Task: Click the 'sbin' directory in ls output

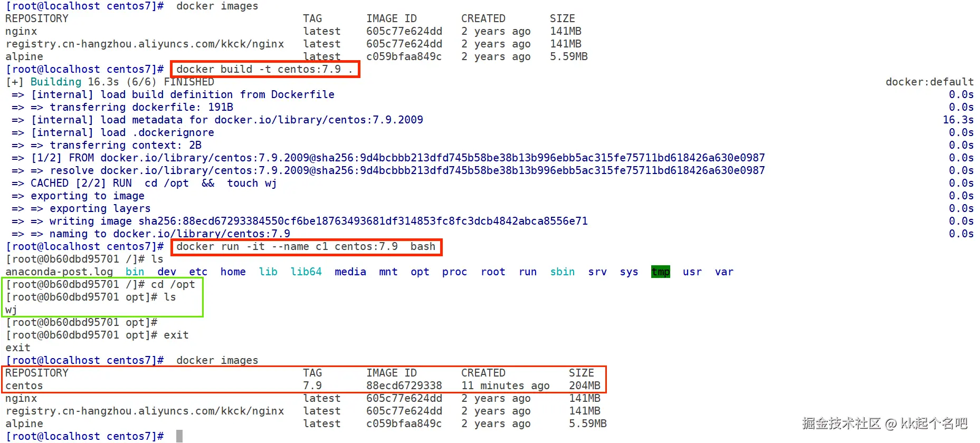Action: (x=563, y=272)
